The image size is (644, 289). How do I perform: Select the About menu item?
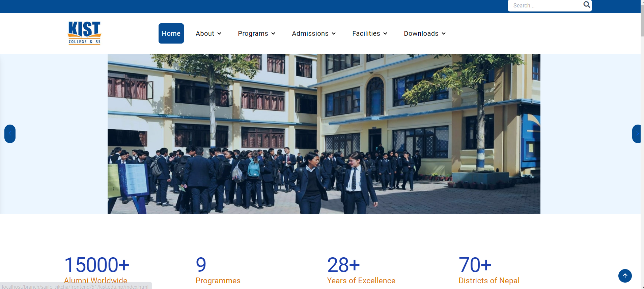pos(205,33)
